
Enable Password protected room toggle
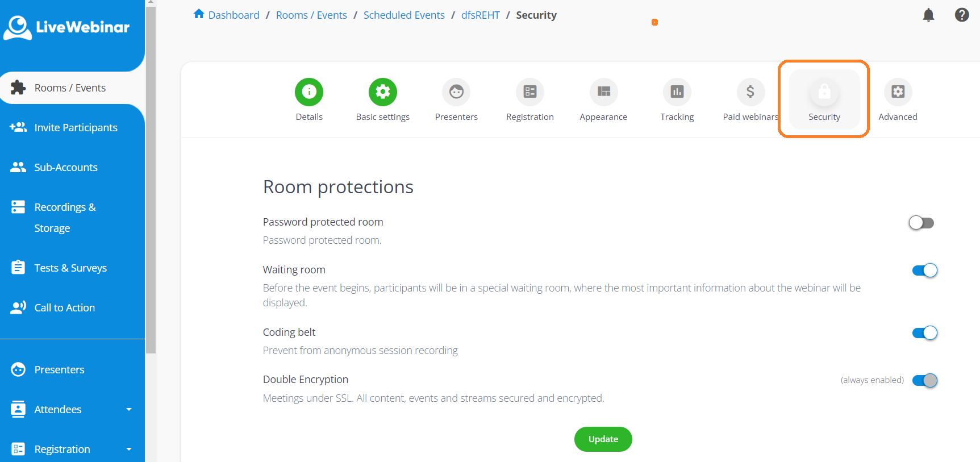[x=921, y=223]
